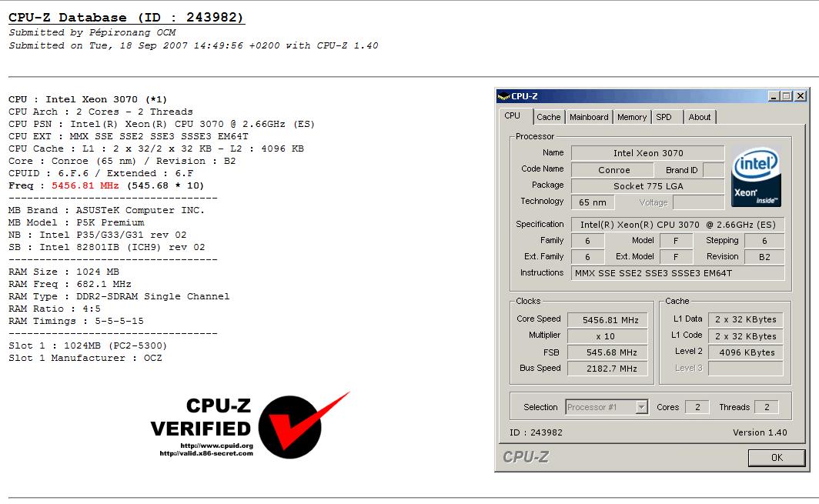Click the Core Speed value 5456.81 MHz
The height and width of the screenshot is (504, 819).
coord(607,320)
